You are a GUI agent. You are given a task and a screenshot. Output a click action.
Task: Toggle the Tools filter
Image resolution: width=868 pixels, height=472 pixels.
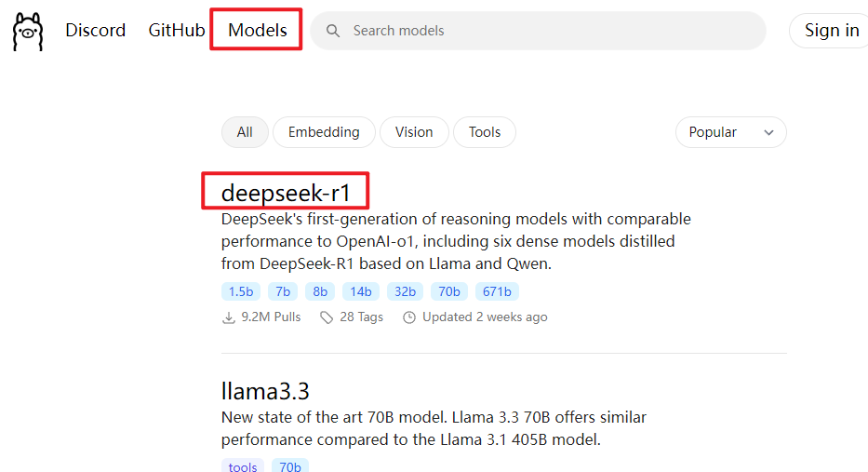coord(485,132)
